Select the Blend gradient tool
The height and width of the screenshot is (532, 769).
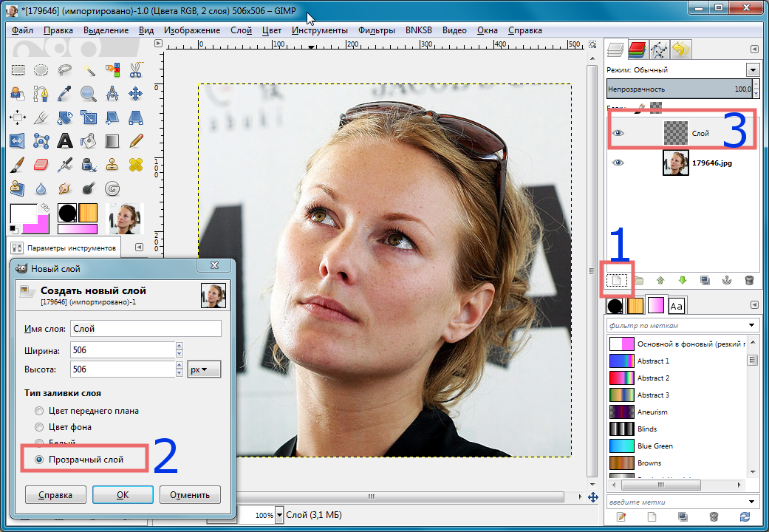(x=112, y=141)
